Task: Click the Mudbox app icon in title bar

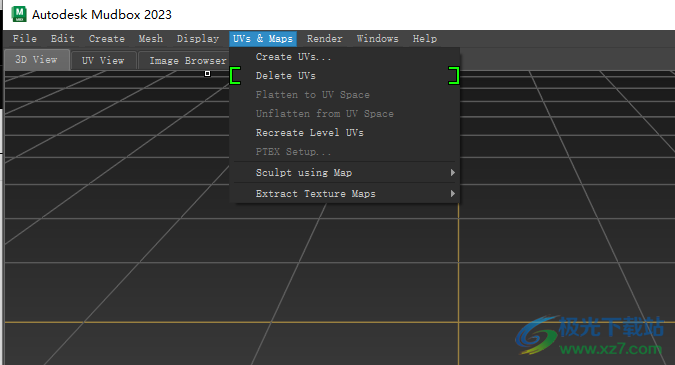Action: click(19, 14)
